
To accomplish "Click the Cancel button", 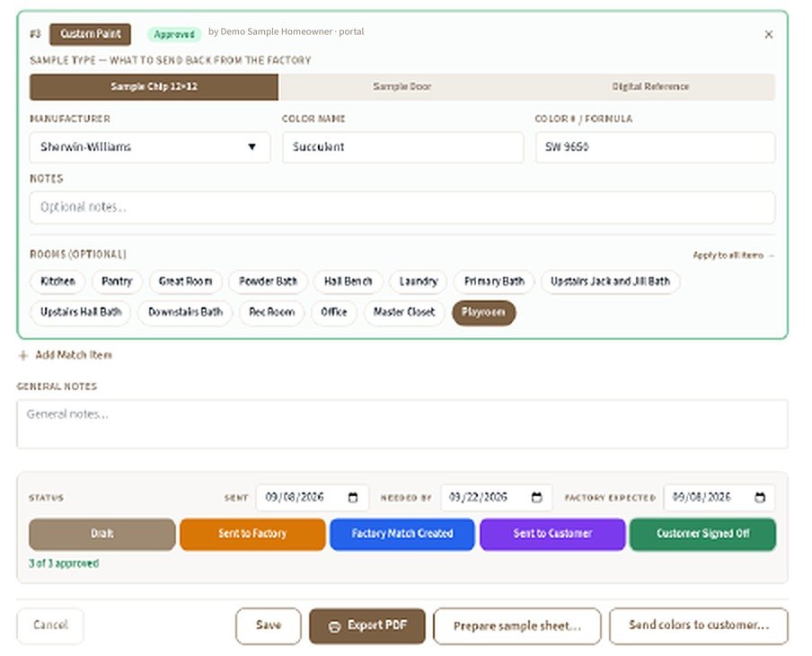I will point(50,625).
